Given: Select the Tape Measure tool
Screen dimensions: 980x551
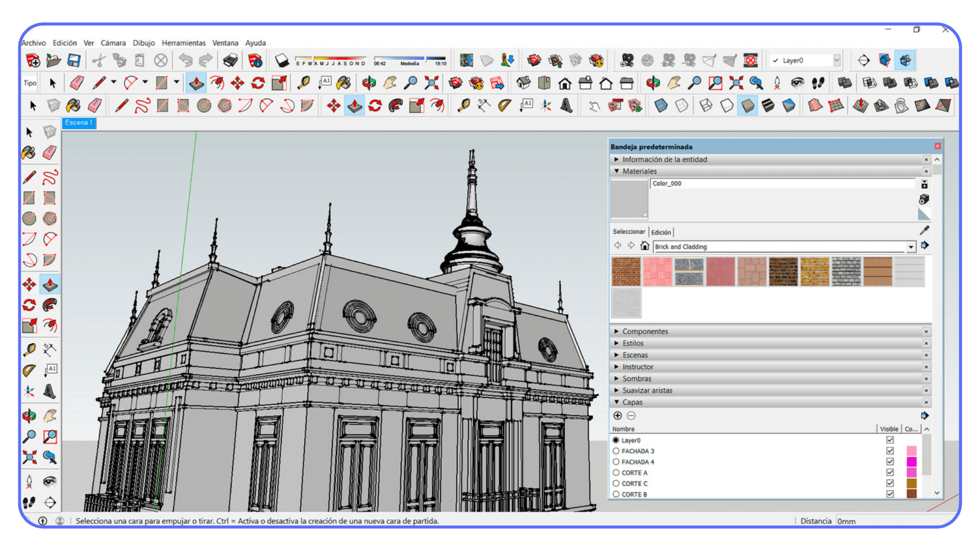Looking at the screenshot, I should click(x=30, y=350).
